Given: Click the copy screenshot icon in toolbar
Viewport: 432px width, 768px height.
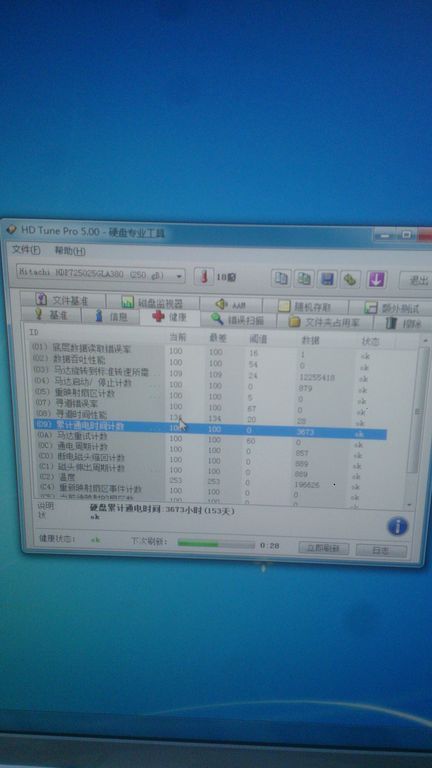Looking at the screenshot, I should pos(304,279).
